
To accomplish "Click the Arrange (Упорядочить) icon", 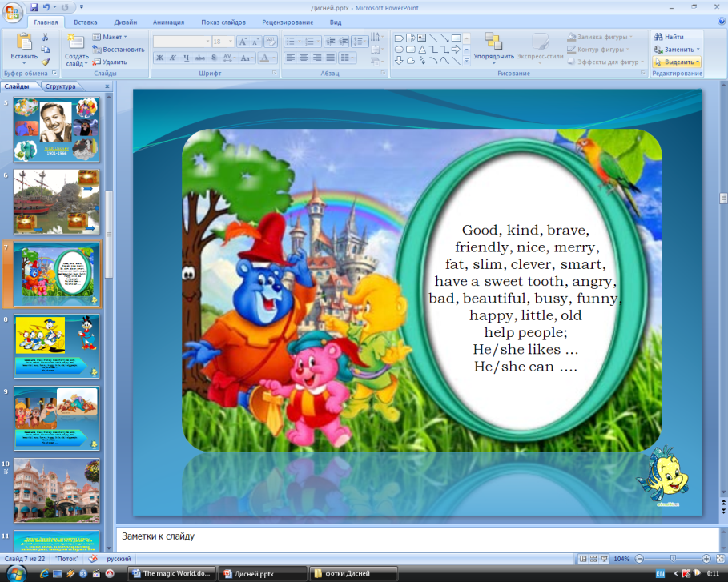I will pyautogui.click(x=493, y=41).
